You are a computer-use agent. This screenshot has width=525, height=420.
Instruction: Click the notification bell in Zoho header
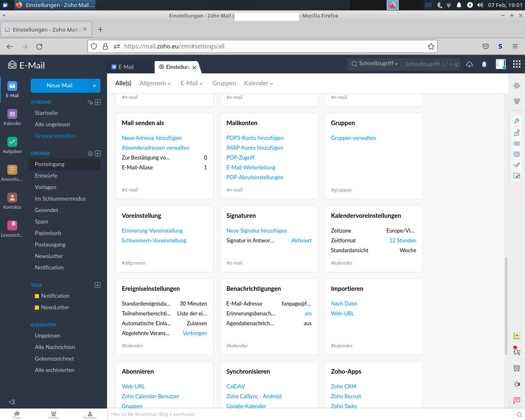pos(484,64)
